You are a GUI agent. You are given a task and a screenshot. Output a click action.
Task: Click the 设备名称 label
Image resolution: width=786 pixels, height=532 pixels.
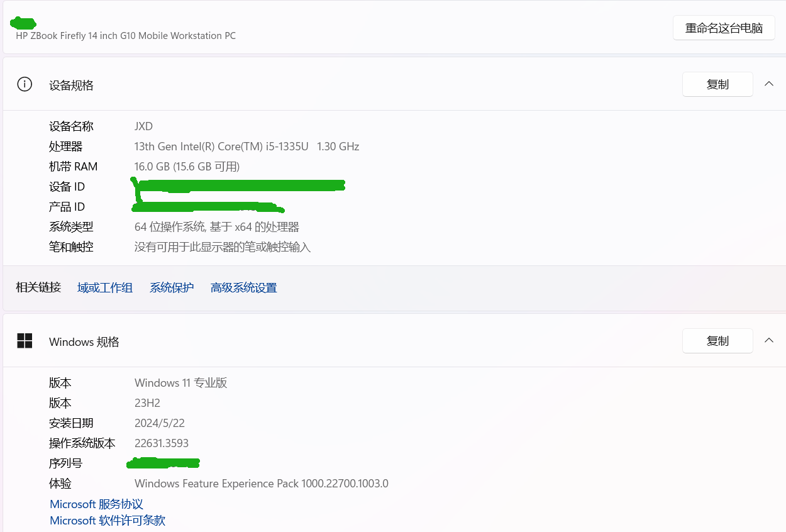point(71,126)
